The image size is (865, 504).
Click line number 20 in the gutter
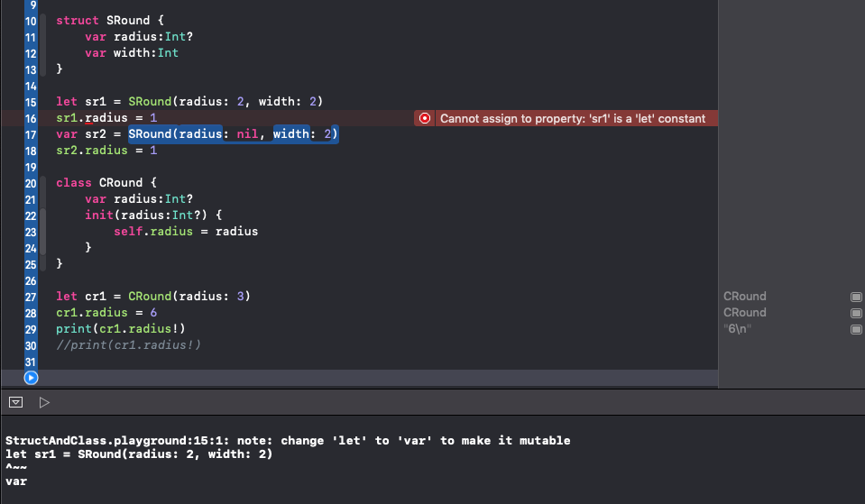click(32, 182)
